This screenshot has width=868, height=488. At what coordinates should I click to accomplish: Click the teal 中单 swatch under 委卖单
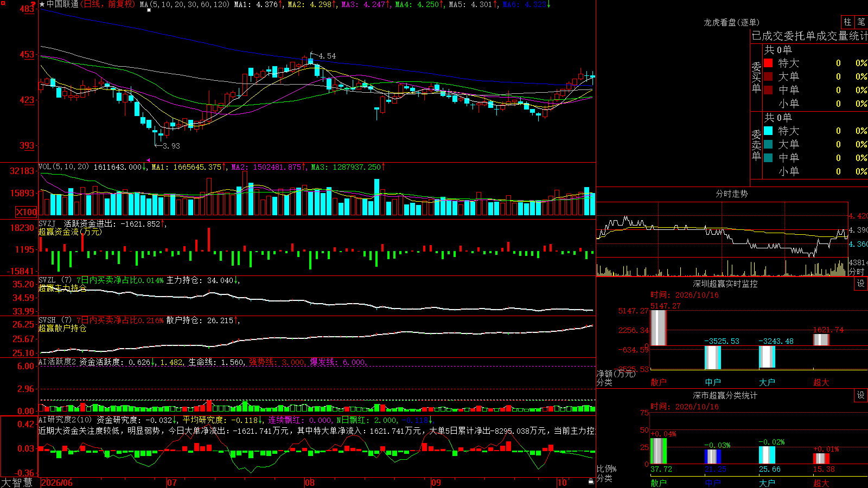pyautogui.click(x=768, y=158)
